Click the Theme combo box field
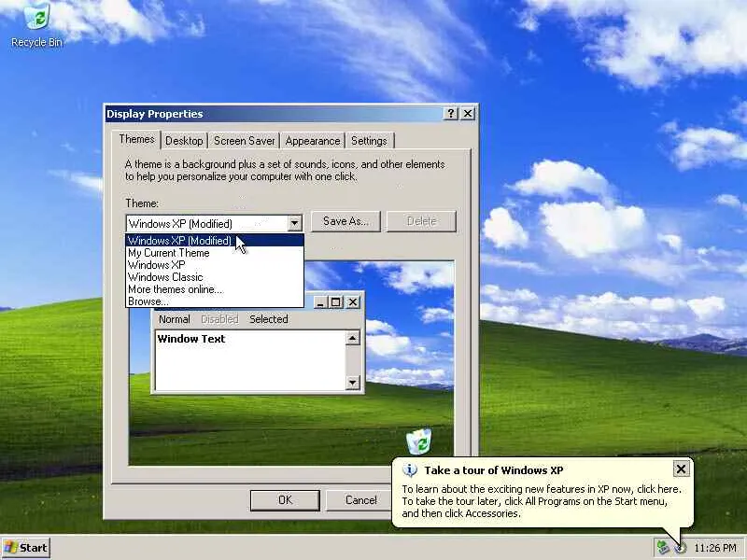The height and width of the screenshot is (560, 747). (x=214, y=223)
